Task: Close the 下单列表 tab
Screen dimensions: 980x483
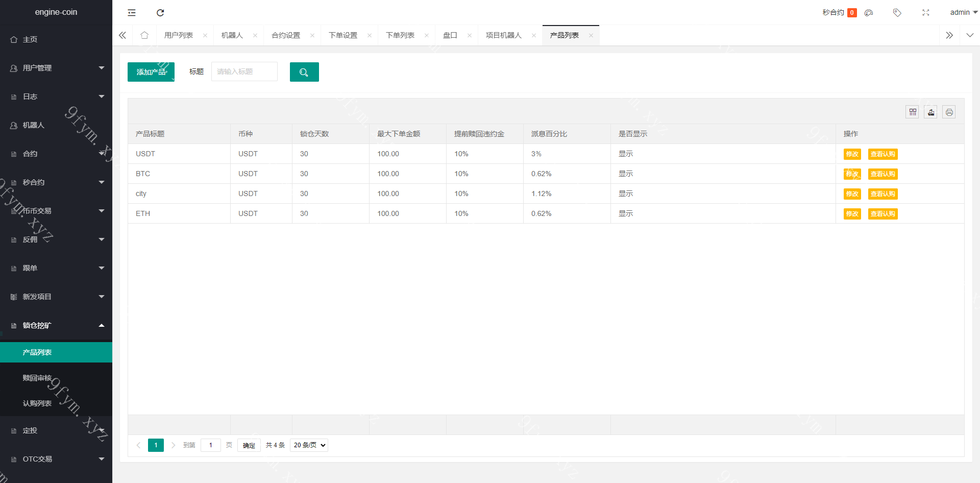Action: 427,35
